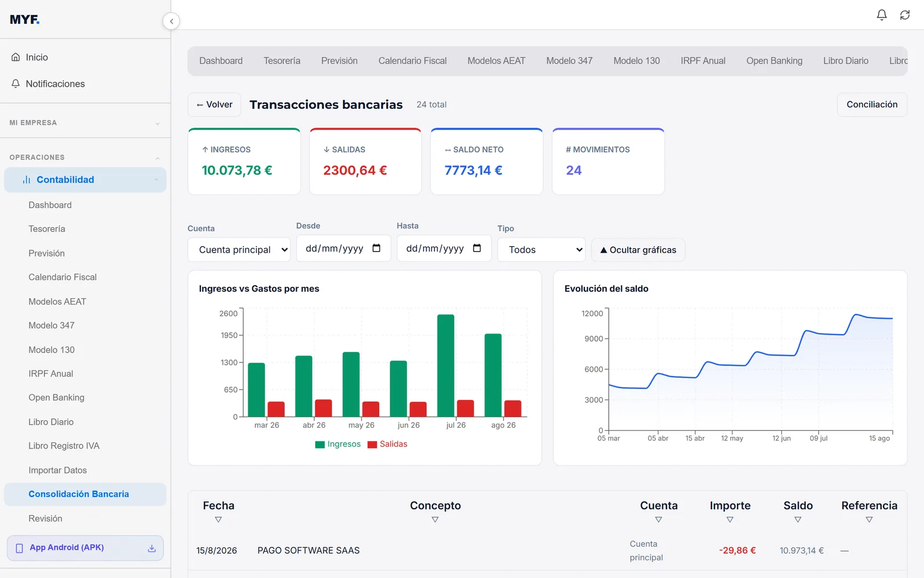Screen dimensions: 924x578
Task: Open the Desde date calendar picker icon
Action: click(x=377, y=249)
